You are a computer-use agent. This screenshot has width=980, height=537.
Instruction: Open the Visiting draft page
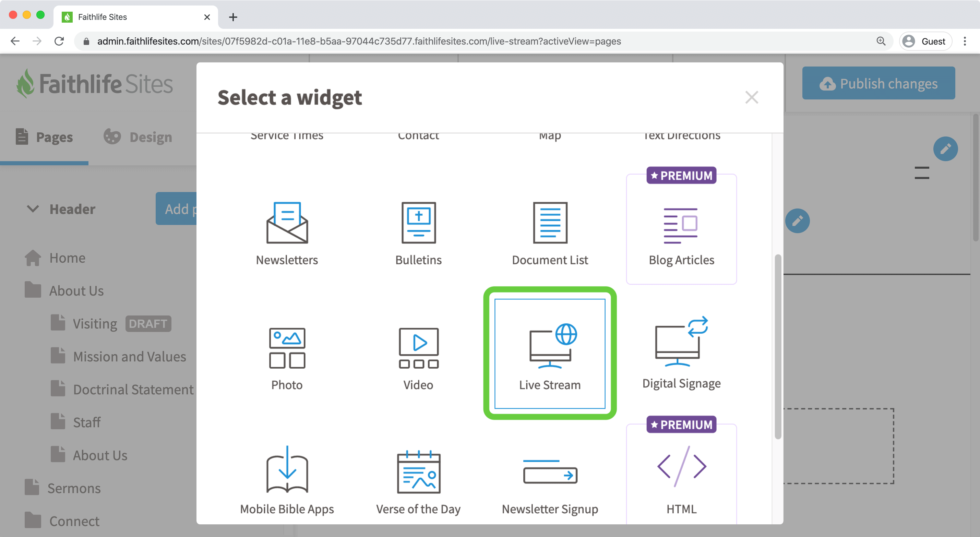click(x=84, y=323)
